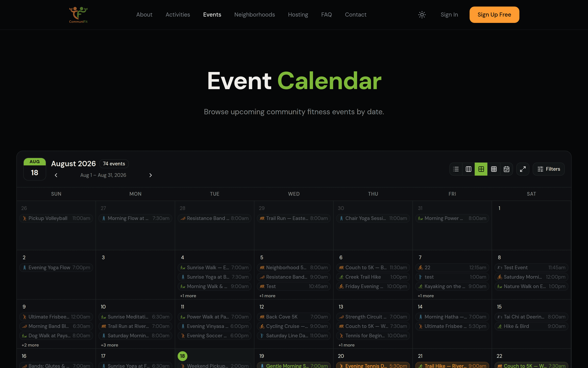Open the Morning Power 8:00am event
Image resolution: width=588 pixels, height=368 pixels.
(x=452, y=218)
